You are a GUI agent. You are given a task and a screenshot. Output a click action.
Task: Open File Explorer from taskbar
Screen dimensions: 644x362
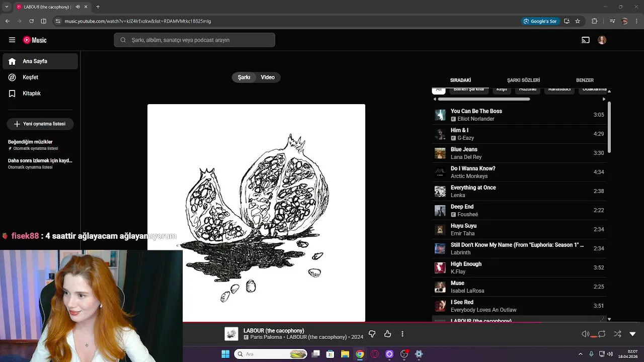click(x=345, y=354)
